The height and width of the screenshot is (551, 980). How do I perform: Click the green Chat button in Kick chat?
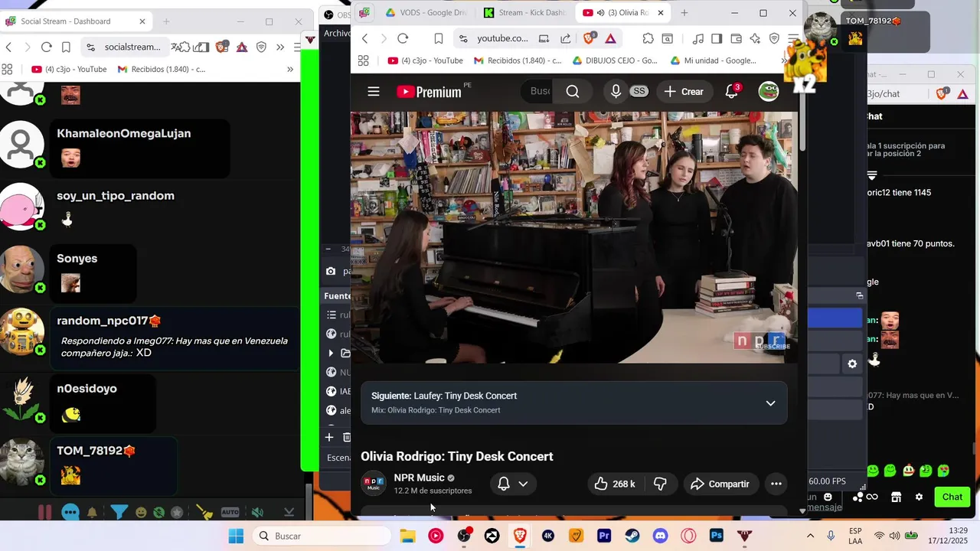(952, 497)
